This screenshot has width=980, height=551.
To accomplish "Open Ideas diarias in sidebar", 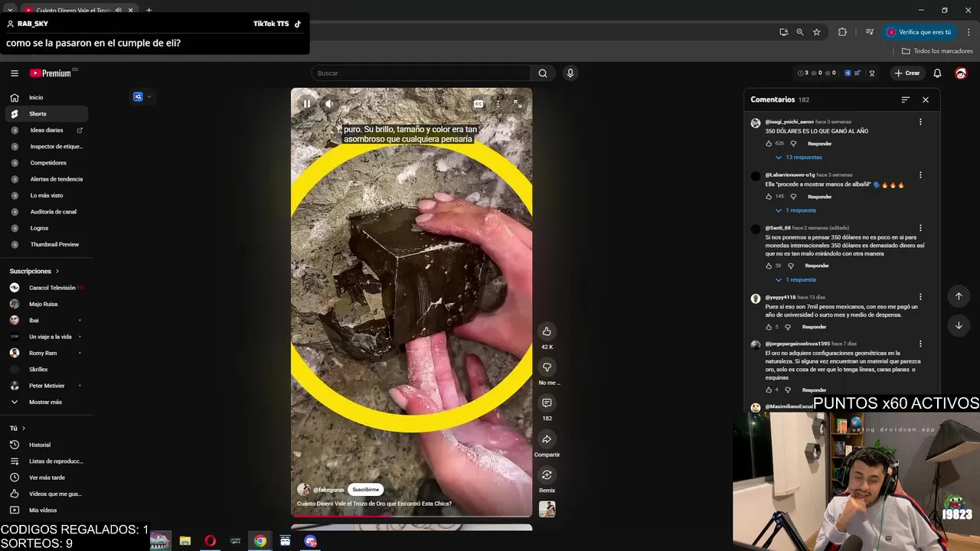I will click(46, 130).
